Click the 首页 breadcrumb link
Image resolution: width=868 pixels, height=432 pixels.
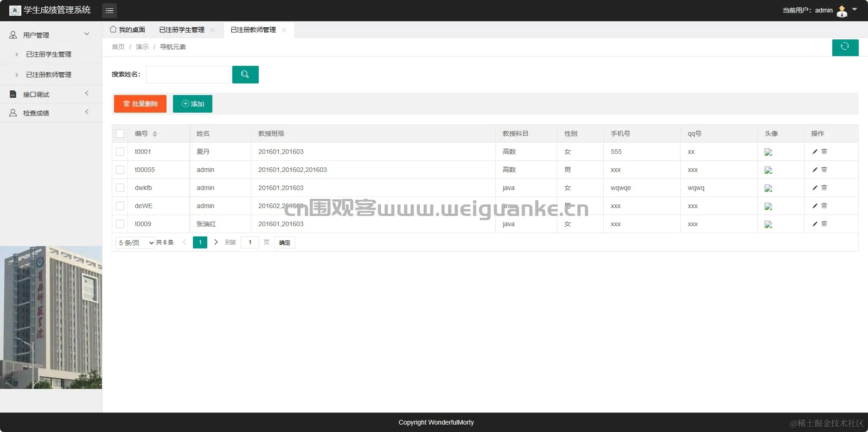click(118, 47)
